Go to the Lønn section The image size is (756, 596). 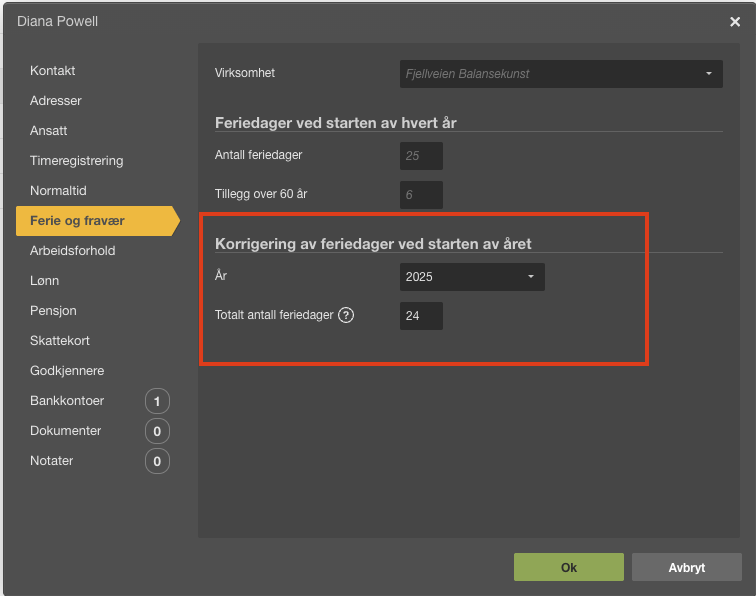44,281
